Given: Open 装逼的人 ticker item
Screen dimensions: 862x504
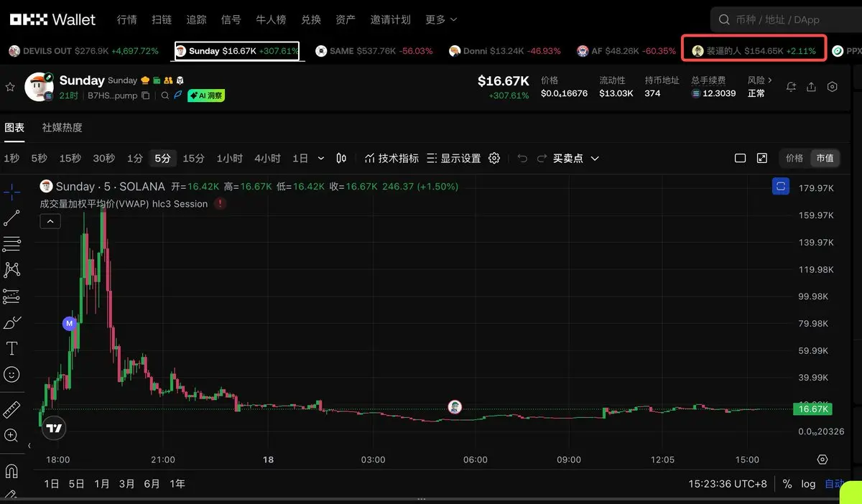Looking at the screenshot, I should click(x=754, y=51).
